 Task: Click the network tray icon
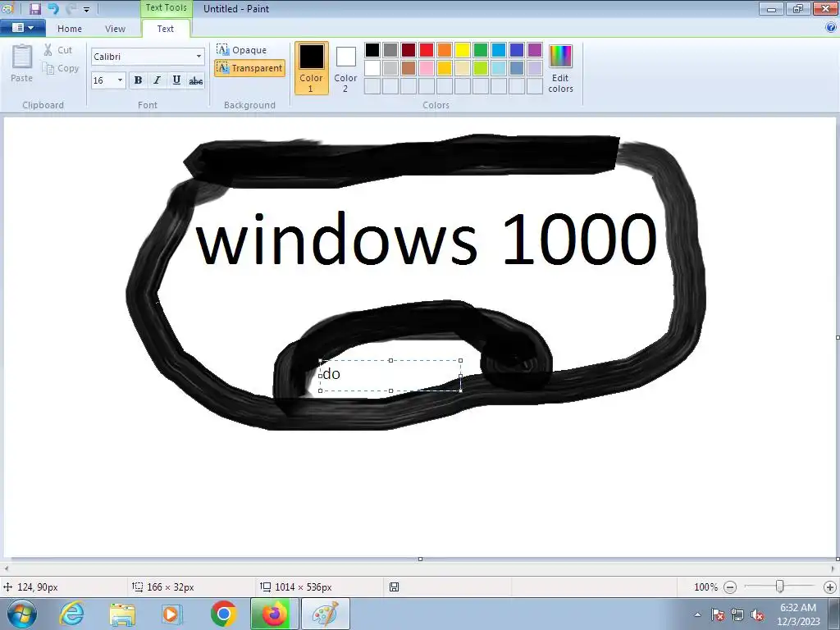click(x=737, y=615)
